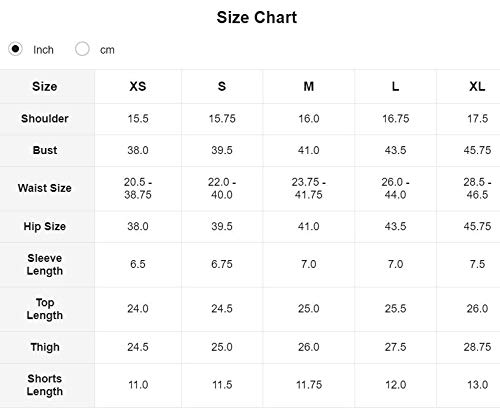Click the M size column header
500x408 pixels.
pos(309,86)
